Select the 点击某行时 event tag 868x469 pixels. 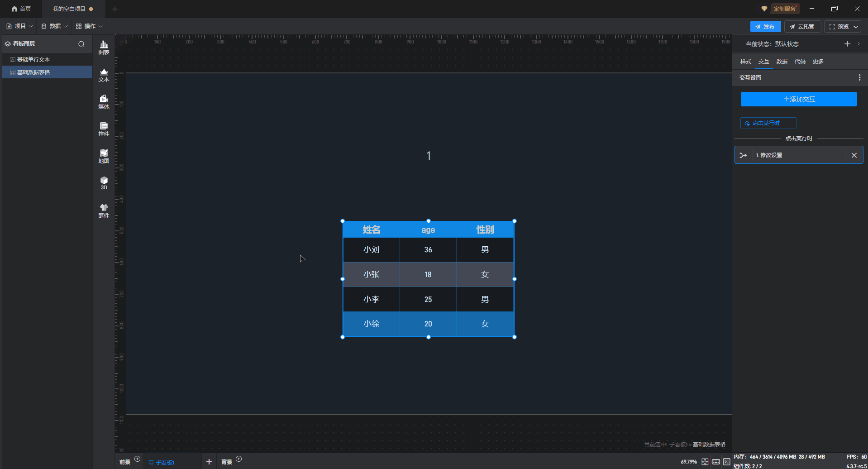[768, 123]
